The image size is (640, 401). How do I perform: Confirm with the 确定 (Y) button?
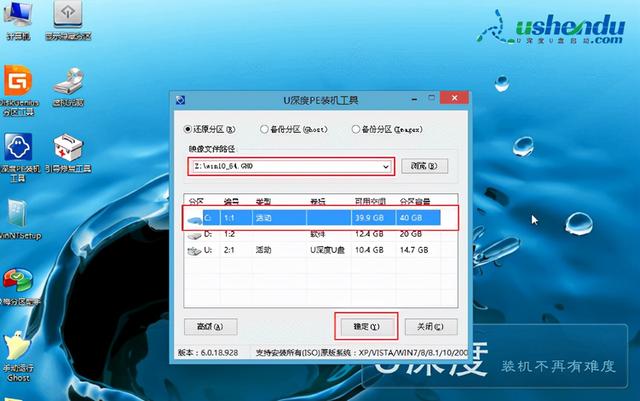tap(366, 327)
